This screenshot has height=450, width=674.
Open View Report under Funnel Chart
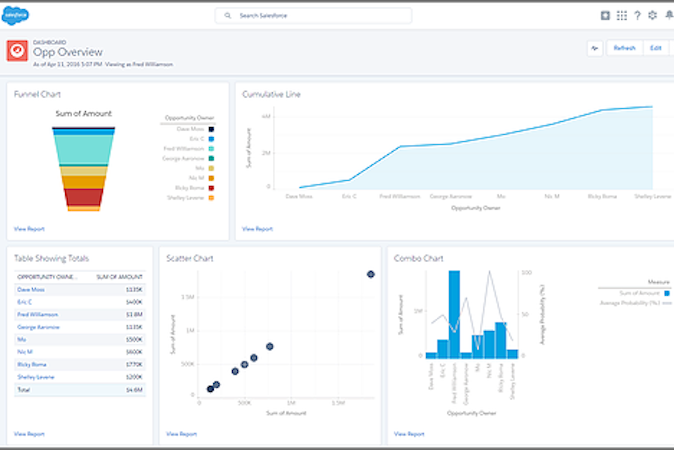click(x=29, y=229)
